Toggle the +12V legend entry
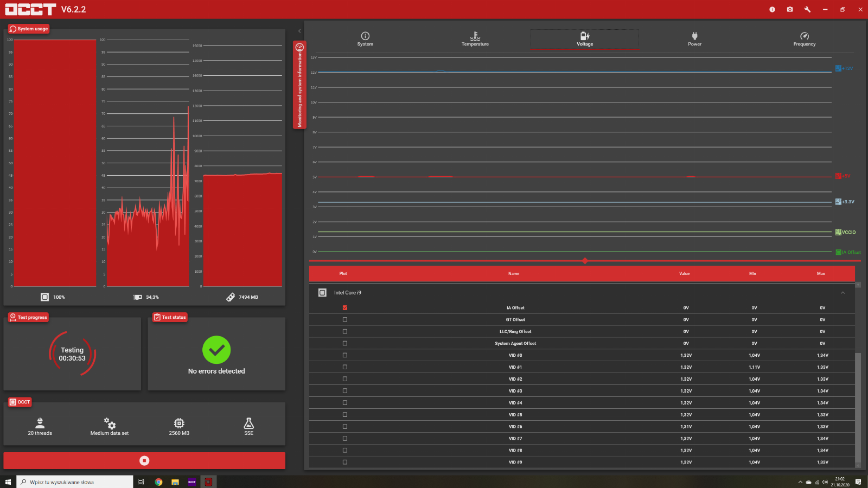Image resolution: width=868 pixels, height=488 pixels. click(844, 68)
